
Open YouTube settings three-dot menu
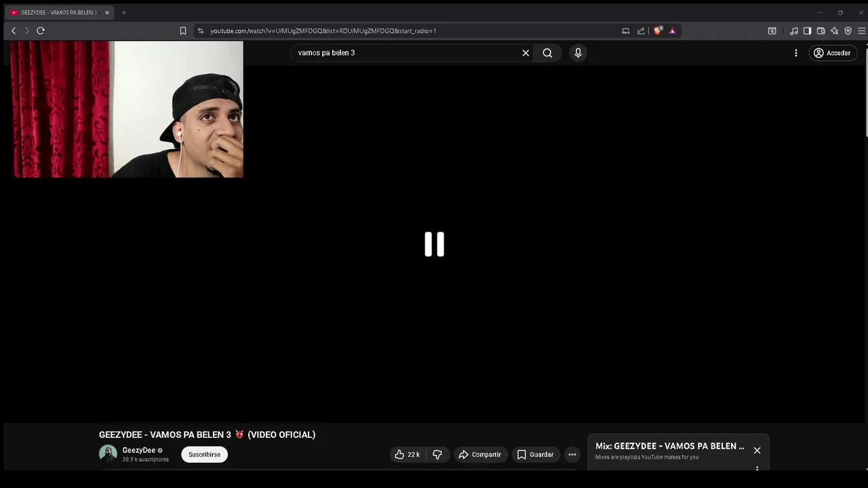coord(796,53)
